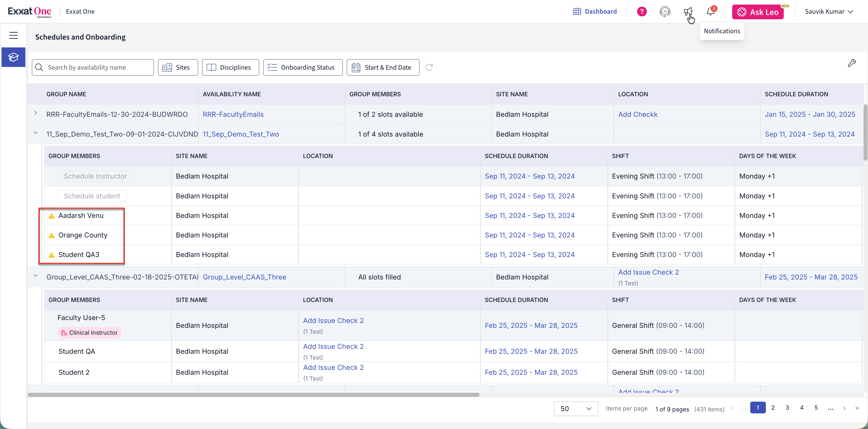868x429 pixels.
Task: Open the items per page dropdown
Action: pos(575,408)
